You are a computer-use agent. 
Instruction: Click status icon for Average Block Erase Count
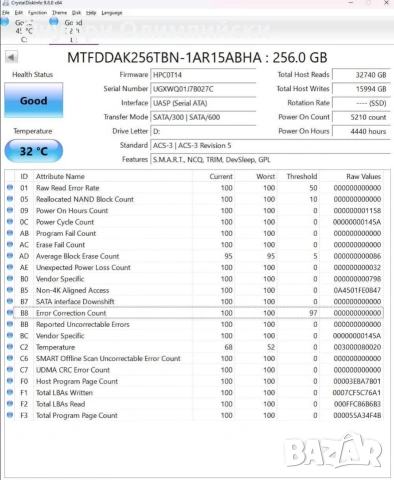point(10,256)
